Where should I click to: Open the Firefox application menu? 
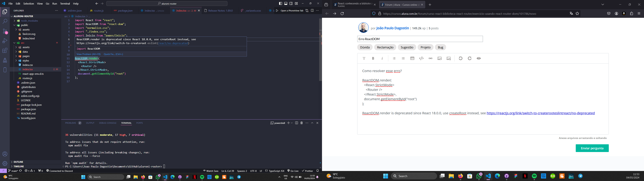(x=639, y=14)
